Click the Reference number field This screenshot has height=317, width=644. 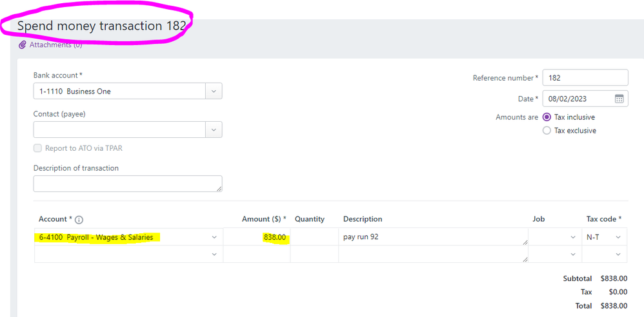pos(585,78)
